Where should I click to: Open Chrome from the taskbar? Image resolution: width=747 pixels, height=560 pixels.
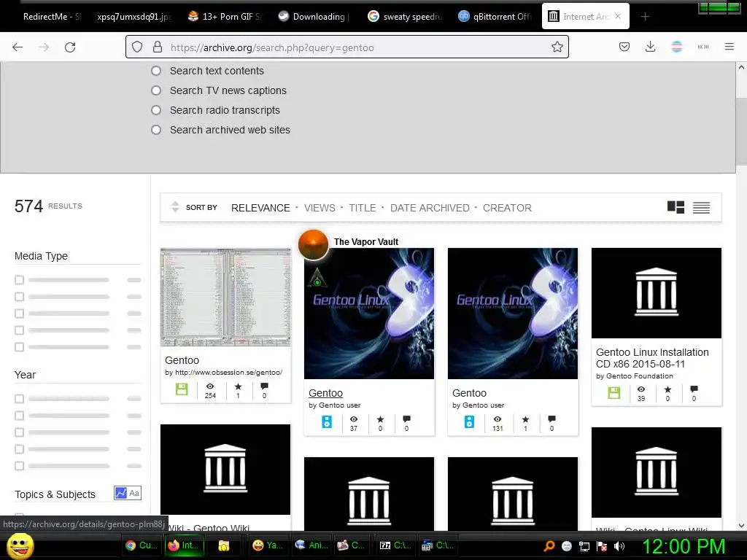pos(141,545)
